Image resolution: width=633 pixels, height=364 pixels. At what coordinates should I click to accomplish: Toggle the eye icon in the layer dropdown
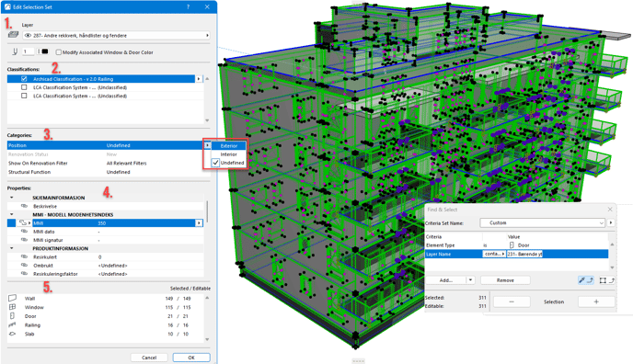[28, 36]
